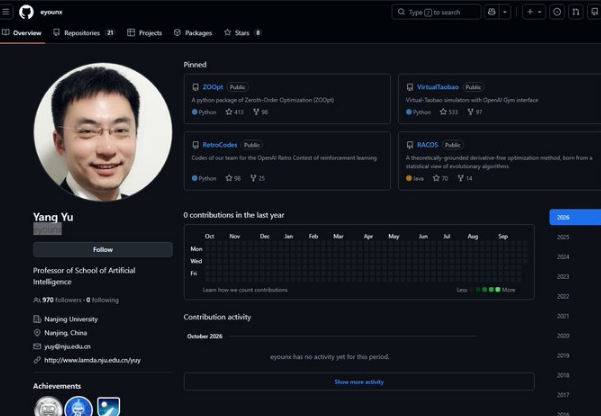Switch to the Stars tab
Viewport: 601px width, 416px height.
click(242, 33)
